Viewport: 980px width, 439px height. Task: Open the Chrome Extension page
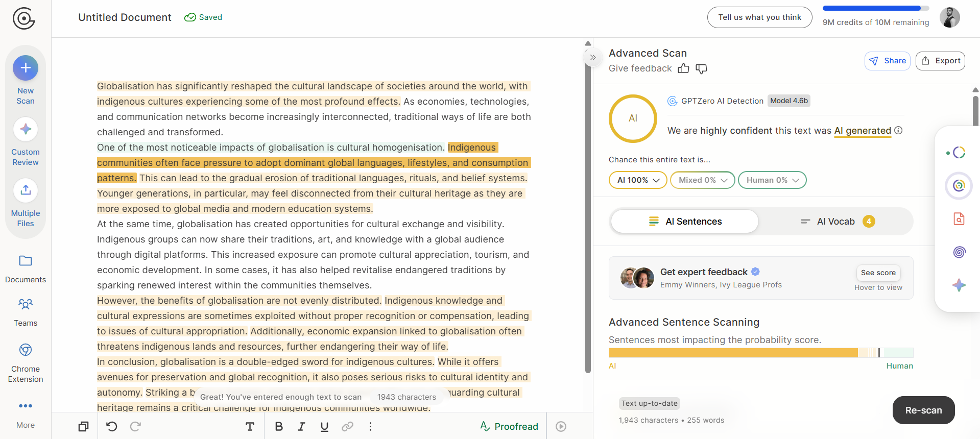pos(26,363)
